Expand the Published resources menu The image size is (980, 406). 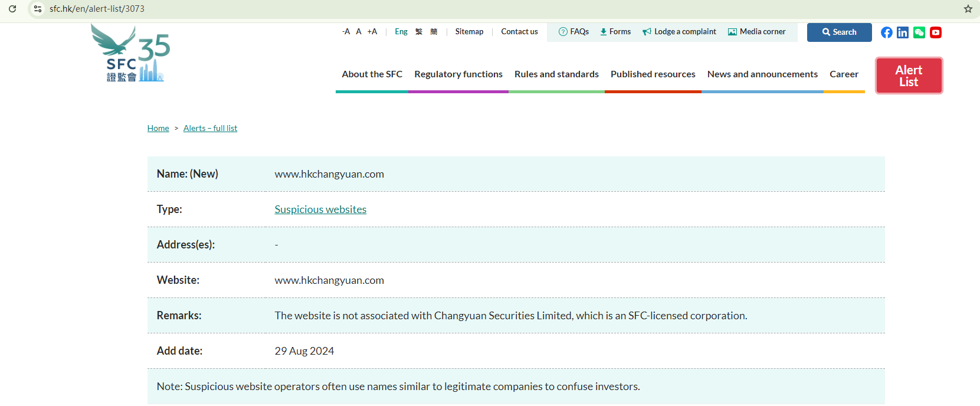(653, 74)
